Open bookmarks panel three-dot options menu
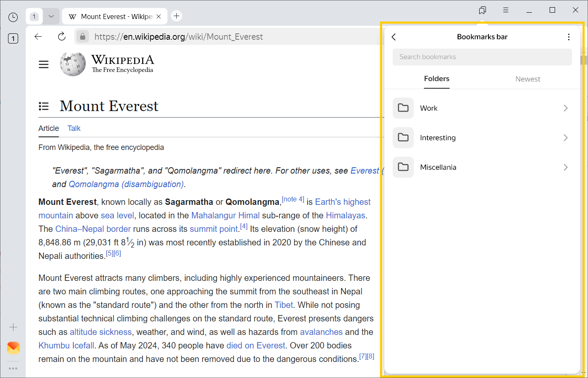Image resolution: width=588 pixels, height=378 pixels. (569, 37)
